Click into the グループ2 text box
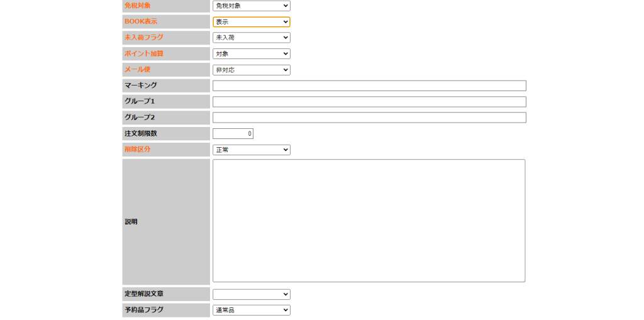The height and width of the screenshot is (320, 644). [369, 118]
